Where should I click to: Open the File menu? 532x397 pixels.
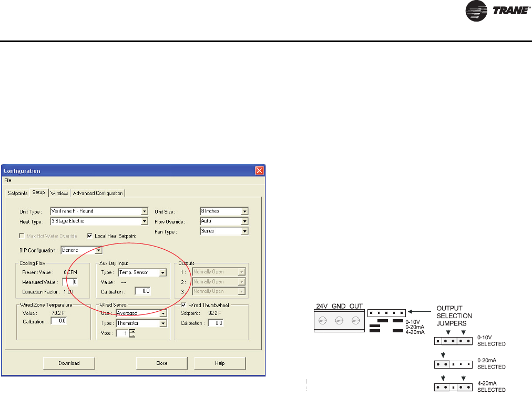pyautogui.click(x=8, y=180)
